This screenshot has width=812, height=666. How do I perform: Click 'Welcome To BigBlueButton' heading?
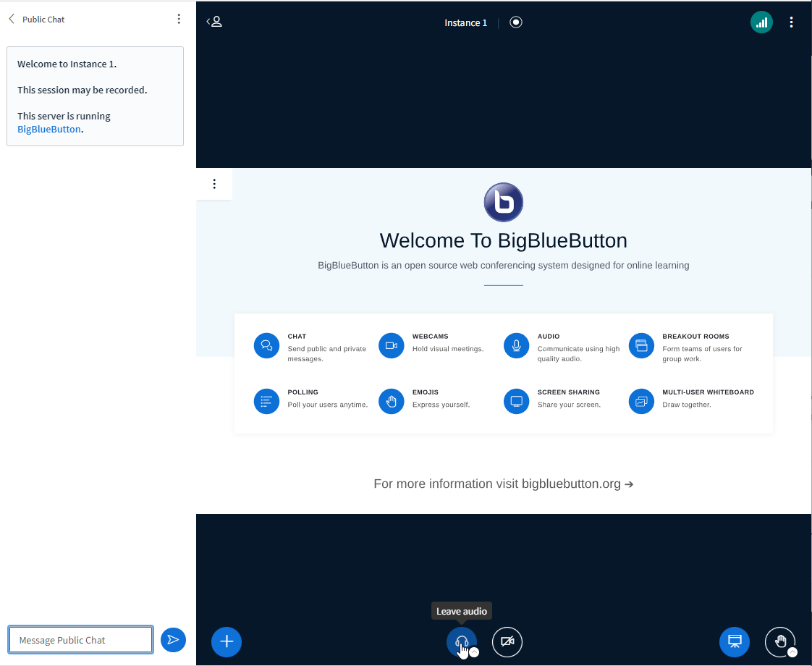[x=504, y=241]
